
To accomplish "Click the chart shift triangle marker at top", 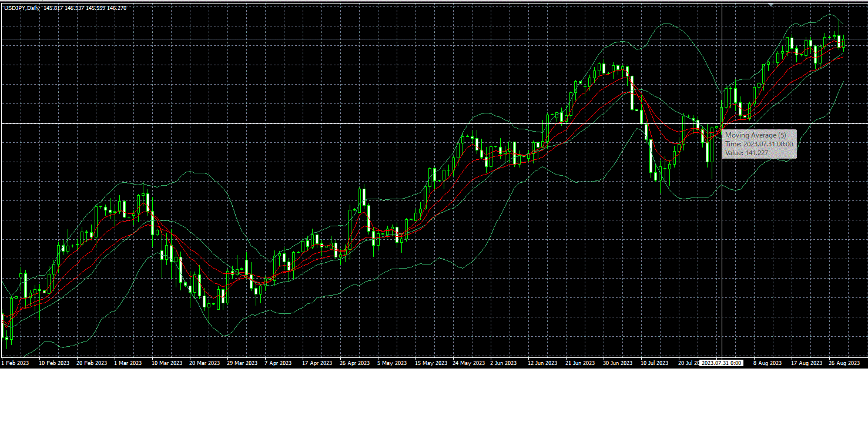I will pos(770,5).
